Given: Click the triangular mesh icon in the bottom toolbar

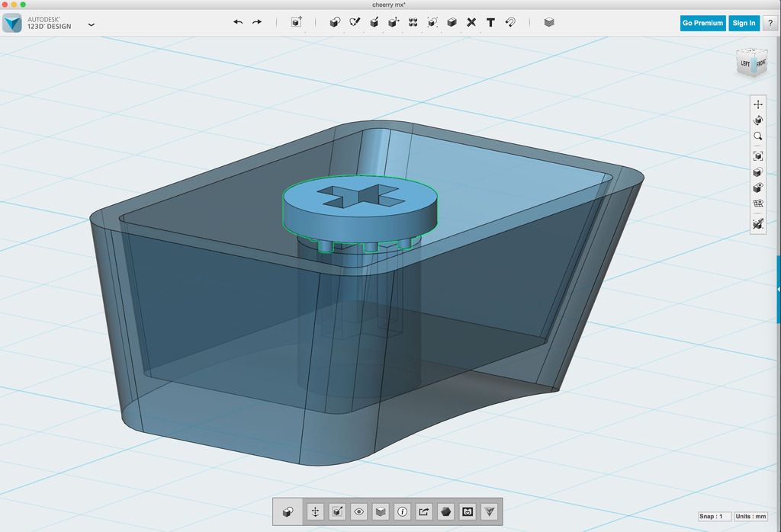Looking at the screenshot, I should point(490,511).
